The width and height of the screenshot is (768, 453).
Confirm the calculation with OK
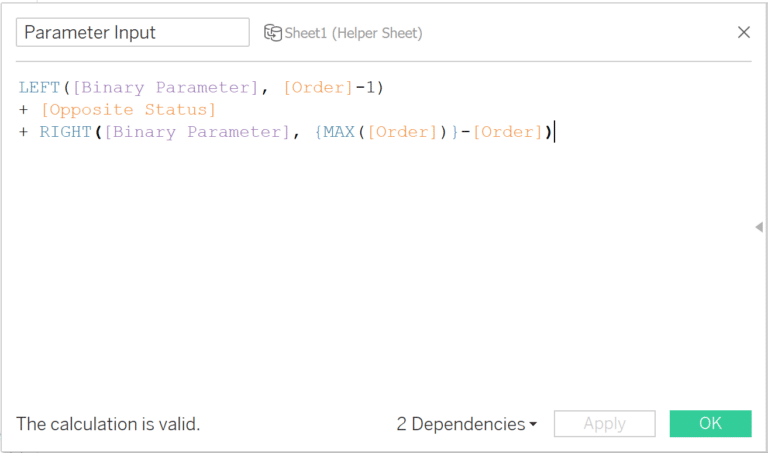[710, 424]
